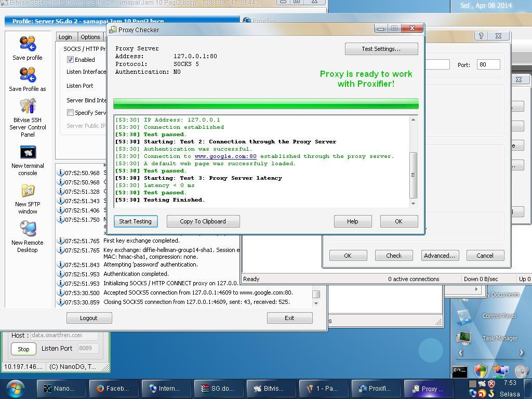The height and width of the screenshot is (399, 532).
Task: Click Help button in Proxy Checker
Action: pos(353,221)
